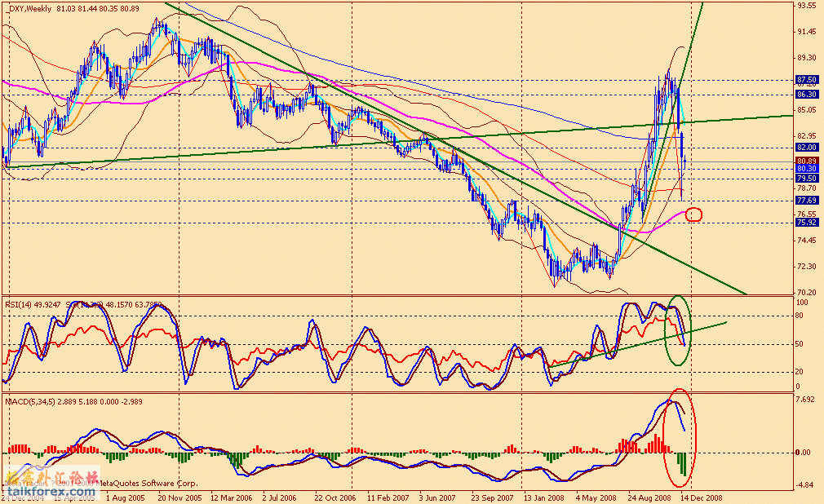
Task: Click the 12 Mar 2006 date label
Action: pos(232,497)
